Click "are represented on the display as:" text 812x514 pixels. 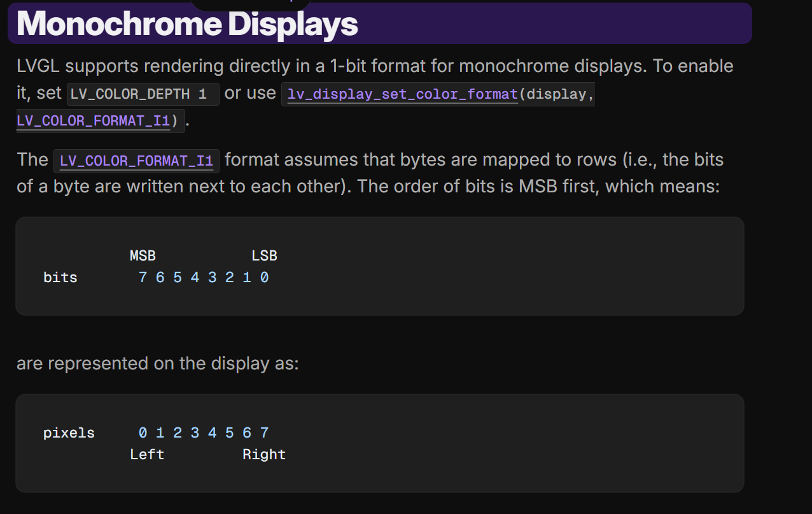click(x=157, y=364)
